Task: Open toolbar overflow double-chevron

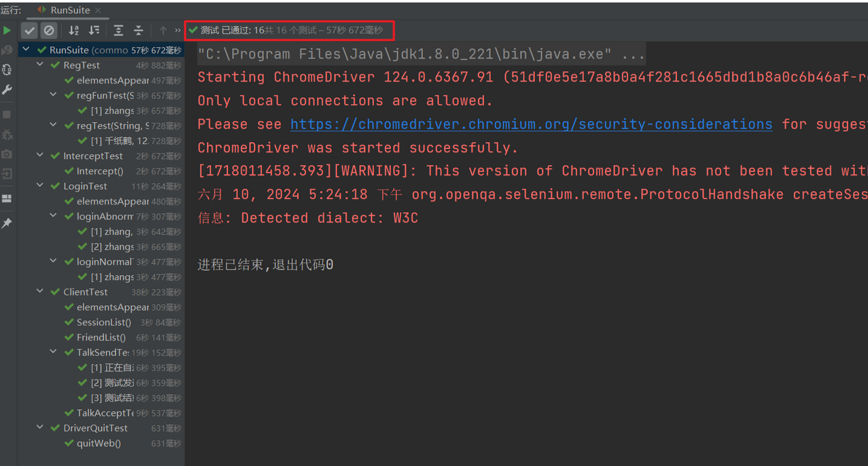Action: 178,30
